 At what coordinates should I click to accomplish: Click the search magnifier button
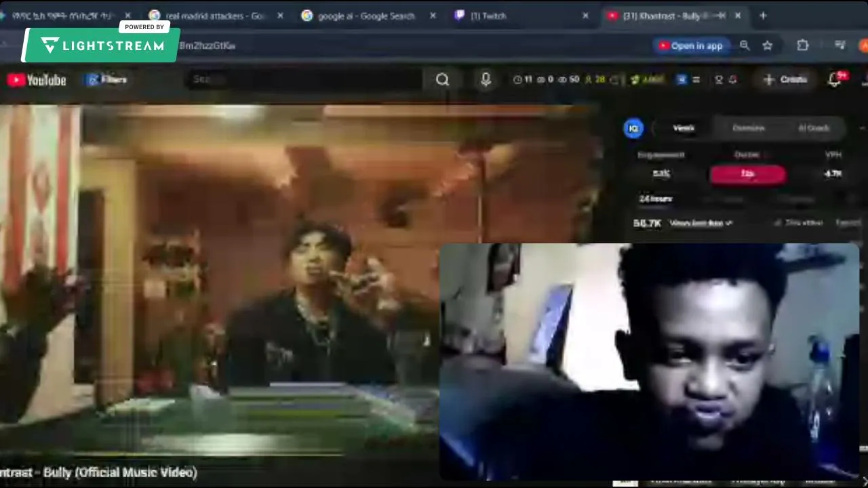tap(442, 80)
